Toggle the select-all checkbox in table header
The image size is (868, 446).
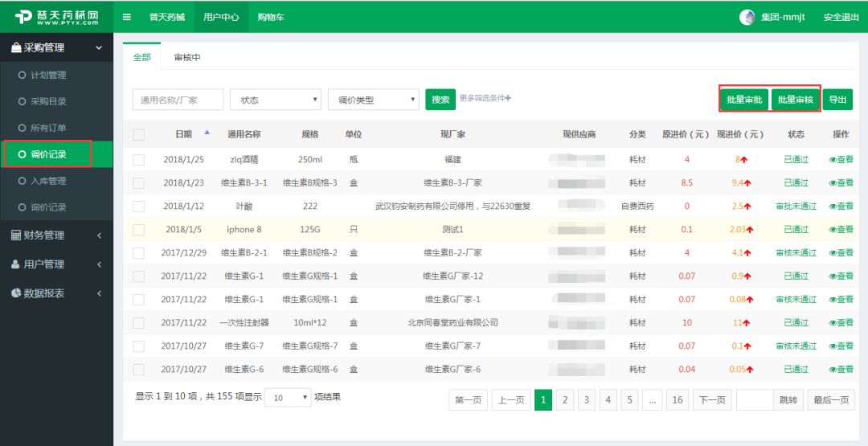click(x=138, y=134)
